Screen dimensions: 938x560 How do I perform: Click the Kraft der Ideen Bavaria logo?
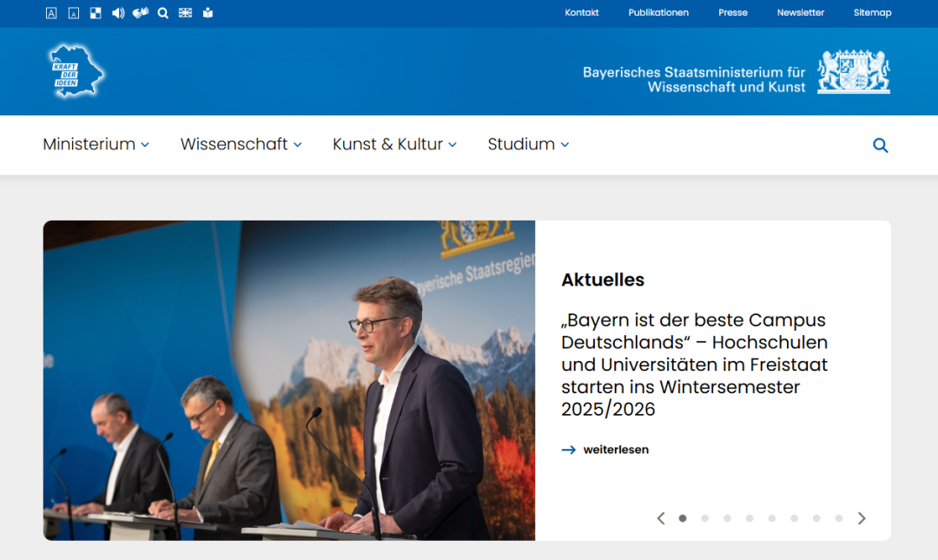coord(76,71)
